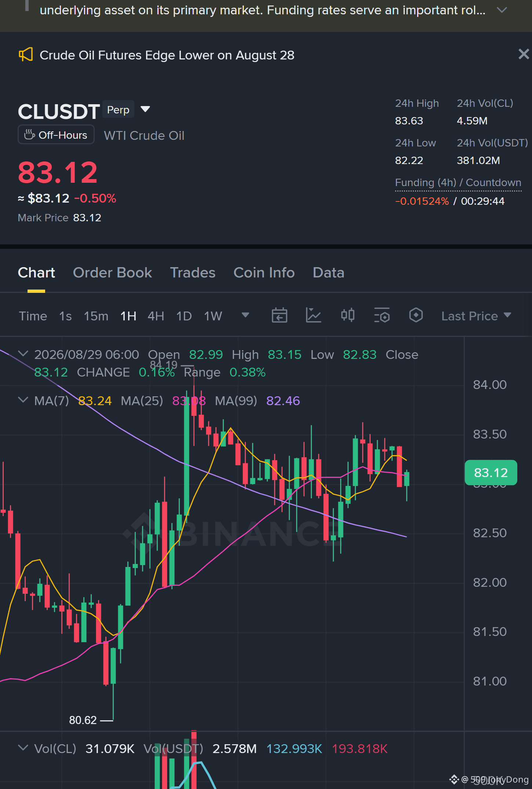Click the 83.50 price axis label
The width and height of the screenshot is (532, 789).
[x=490, y=434]
